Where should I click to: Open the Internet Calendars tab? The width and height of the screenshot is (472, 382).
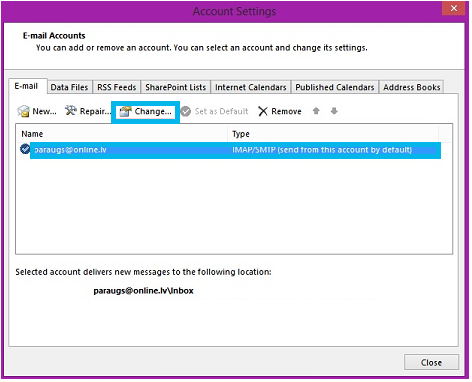pyautogui.click(x=251, y=87)
